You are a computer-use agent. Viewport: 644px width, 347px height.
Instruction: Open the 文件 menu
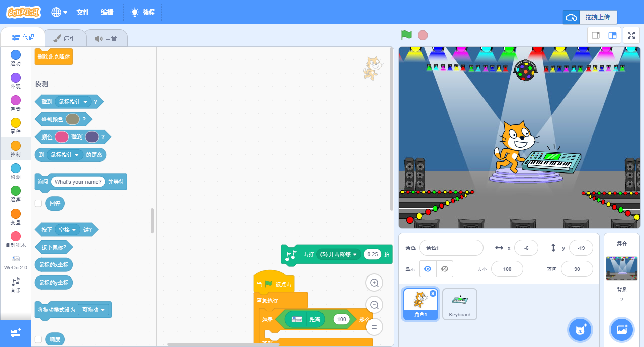click(83, 12)
